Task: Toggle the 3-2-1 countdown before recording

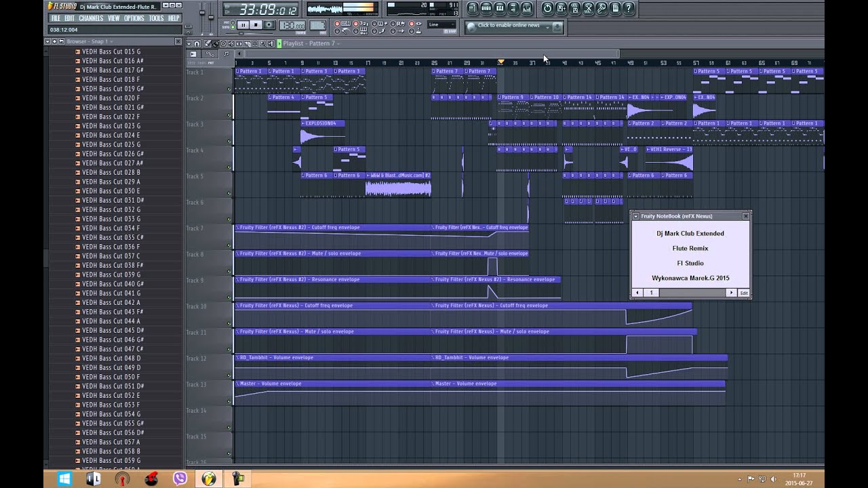Action: [356, 23]
